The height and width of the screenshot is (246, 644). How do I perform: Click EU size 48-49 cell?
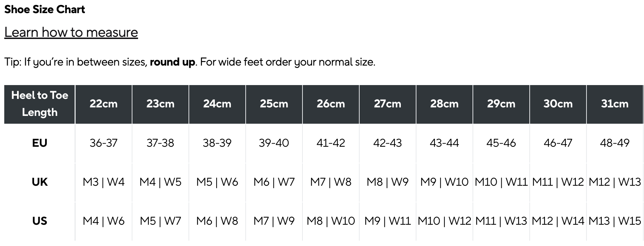click(615, 143)
